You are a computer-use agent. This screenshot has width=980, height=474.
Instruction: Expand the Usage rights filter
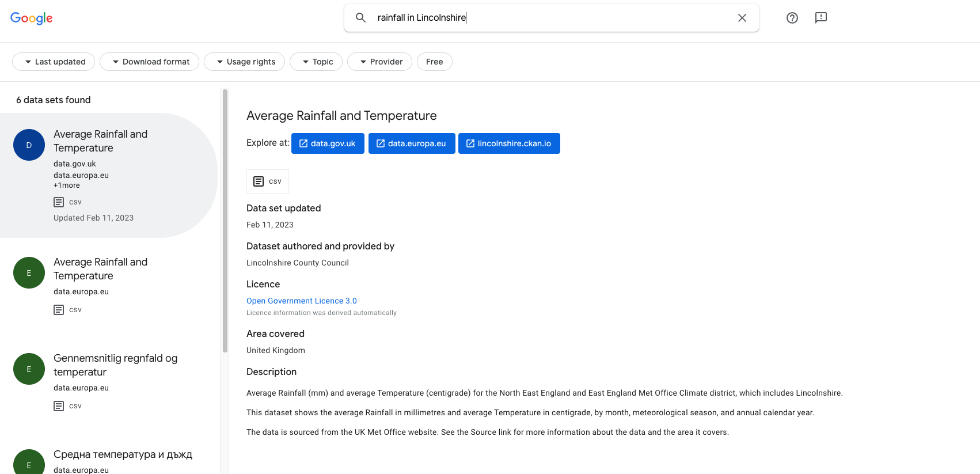point(244,62)
